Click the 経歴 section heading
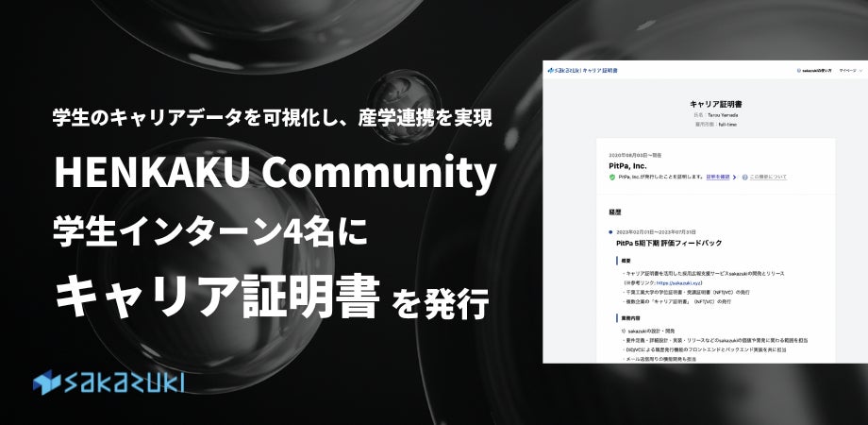The width and height of the screenshot is (868, 425). 614,212
